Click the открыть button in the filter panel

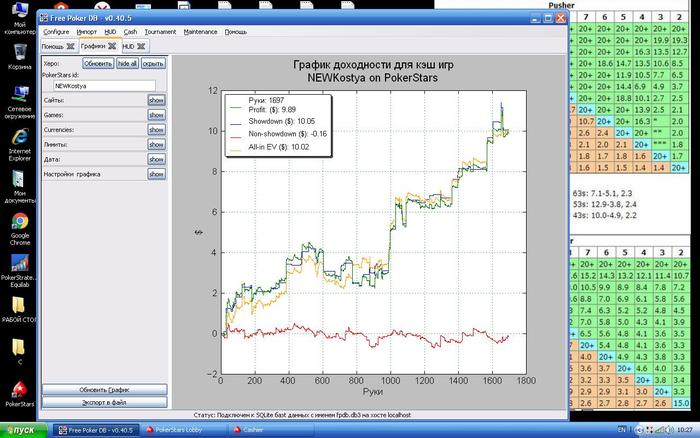click(x=153, y=63)
